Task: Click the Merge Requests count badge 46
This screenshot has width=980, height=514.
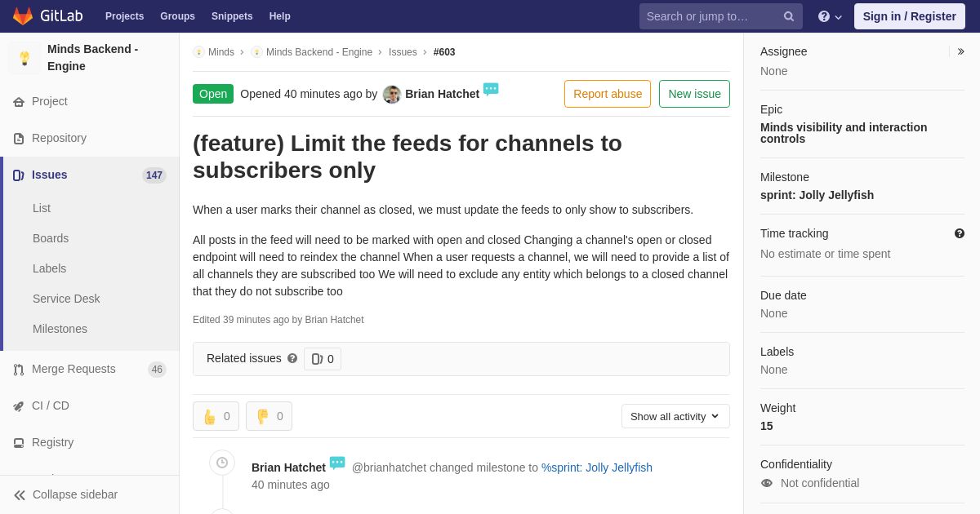Action: click(157, 370)
